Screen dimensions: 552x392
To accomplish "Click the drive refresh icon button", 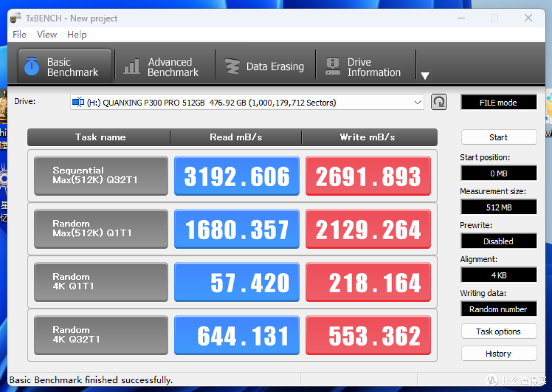I will pyautogui.click(x=439, y=102).
